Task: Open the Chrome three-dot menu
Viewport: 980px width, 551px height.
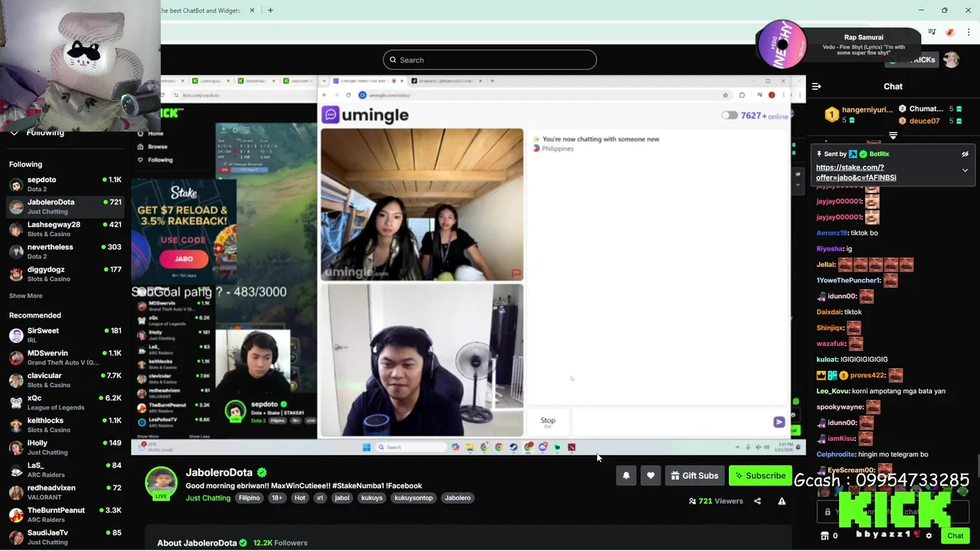Action: point(969,32)
